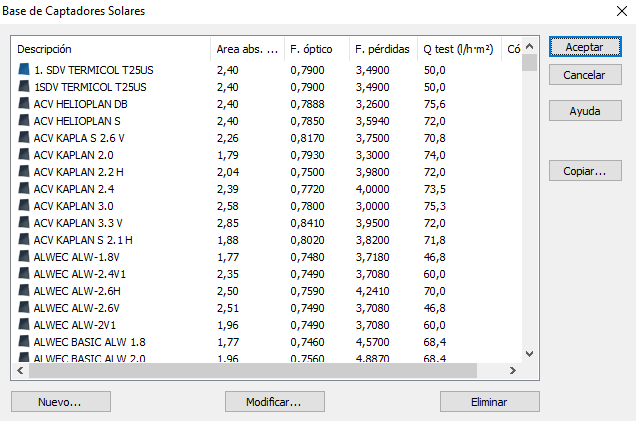Sort by the Descripción column header

pos(111,49)
